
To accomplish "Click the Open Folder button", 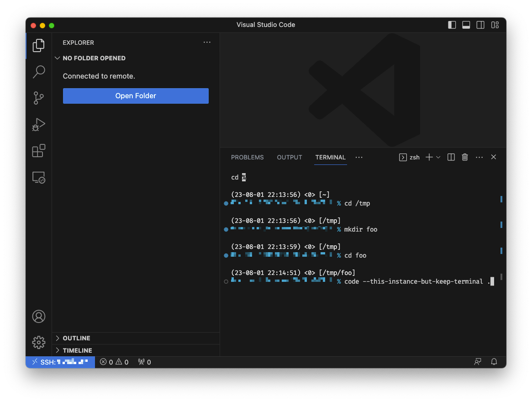I will pos(136,96).
